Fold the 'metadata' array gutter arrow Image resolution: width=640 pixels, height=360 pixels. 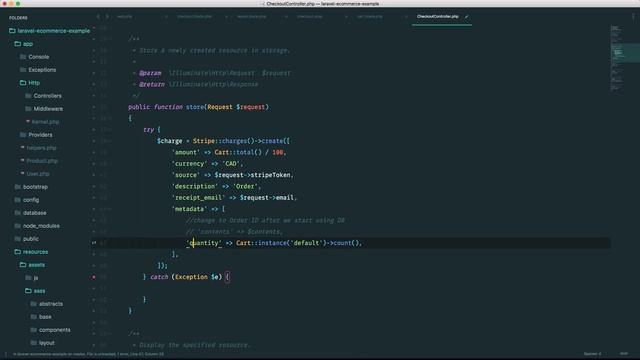110,209
